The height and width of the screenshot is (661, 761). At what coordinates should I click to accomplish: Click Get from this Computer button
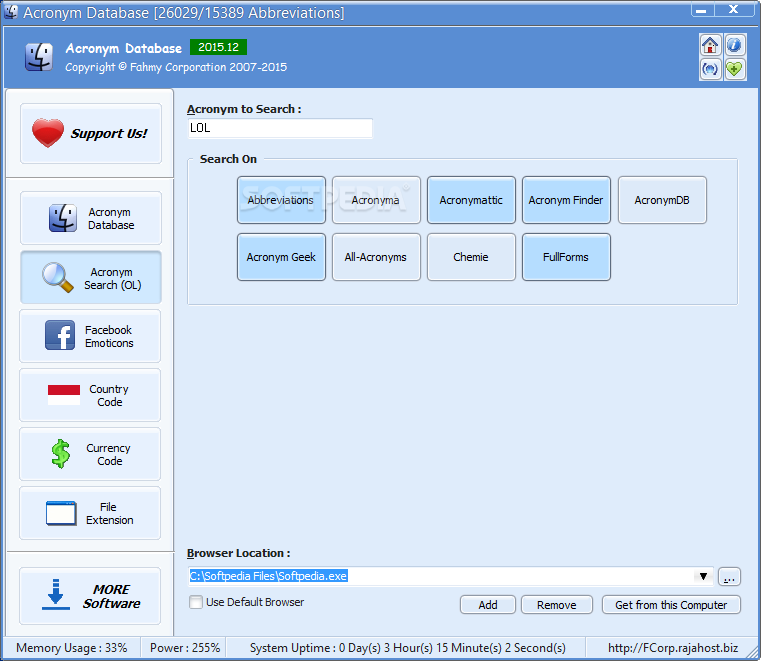671,605
